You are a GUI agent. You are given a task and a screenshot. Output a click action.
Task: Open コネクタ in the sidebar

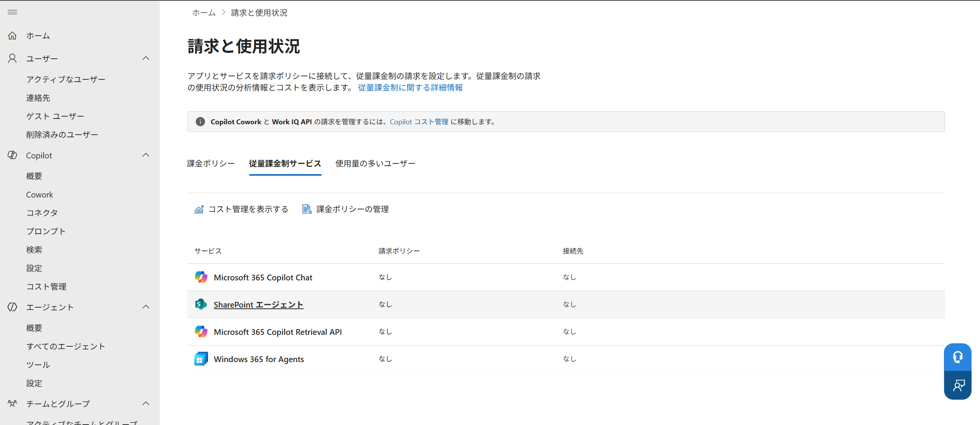pyautogui.click(x=42, y=213)
